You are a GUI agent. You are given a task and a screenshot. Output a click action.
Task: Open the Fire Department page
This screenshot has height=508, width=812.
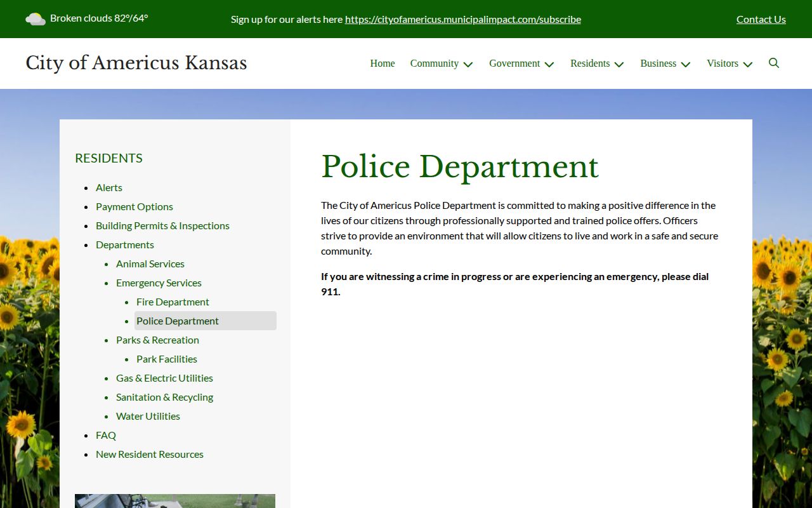(173, 302)
